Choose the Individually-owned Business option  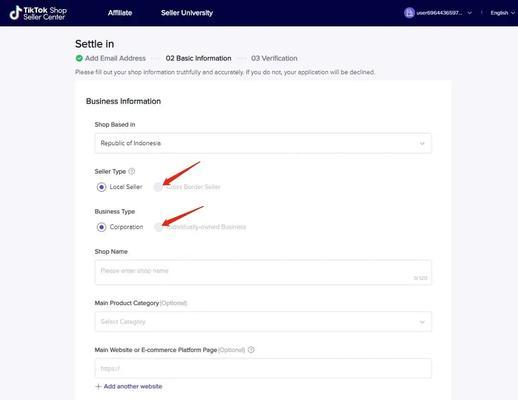tap(159, 227)
